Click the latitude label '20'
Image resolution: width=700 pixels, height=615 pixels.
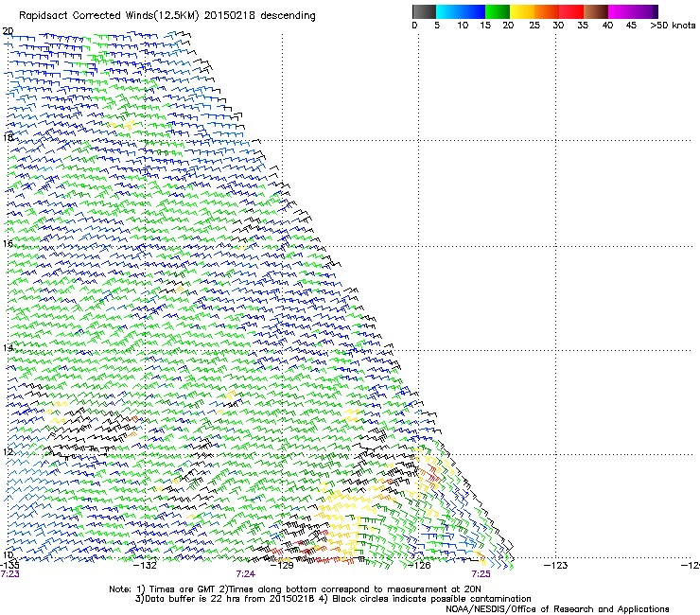coord(8,31)
